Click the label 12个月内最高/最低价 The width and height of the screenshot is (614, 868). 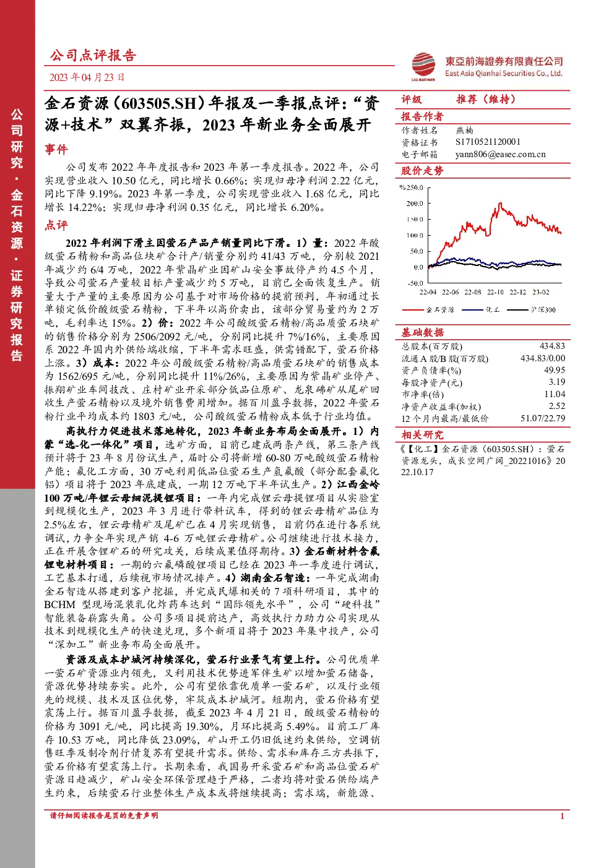point(444,418)
